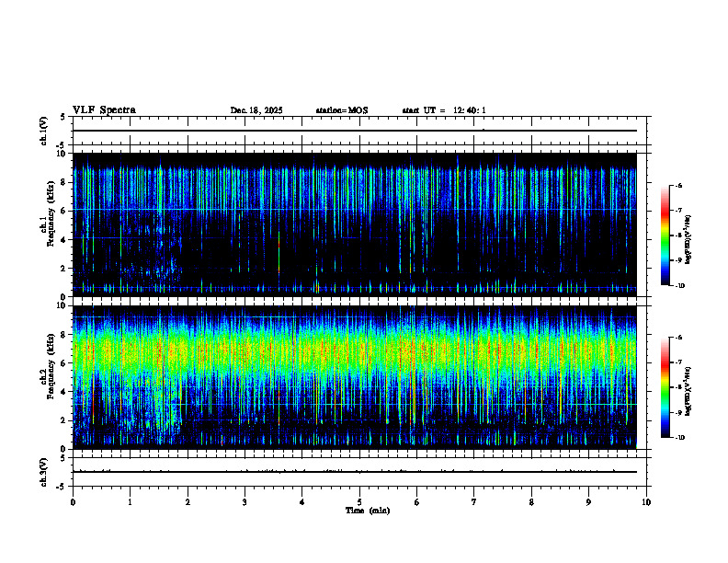Click the "ch.1(V)" axis label
728x563 pixels.
point(44,131)
